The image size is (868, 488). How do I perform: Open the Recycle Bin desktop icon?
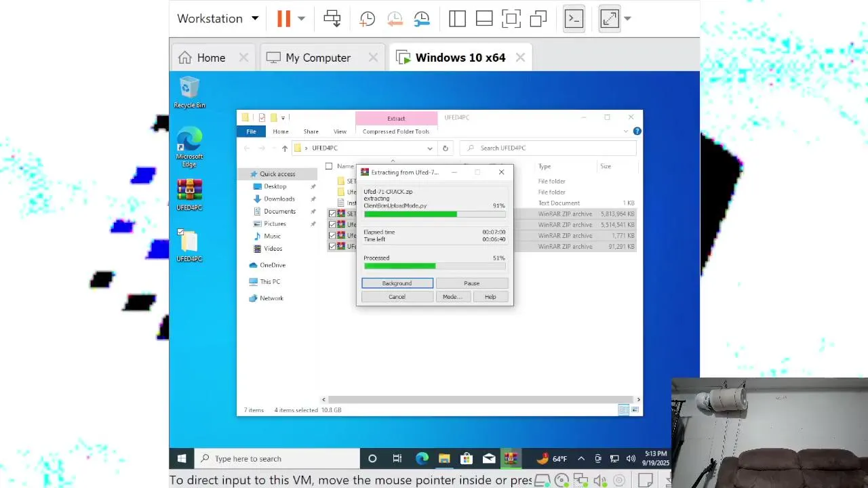[x=189, y=92]
